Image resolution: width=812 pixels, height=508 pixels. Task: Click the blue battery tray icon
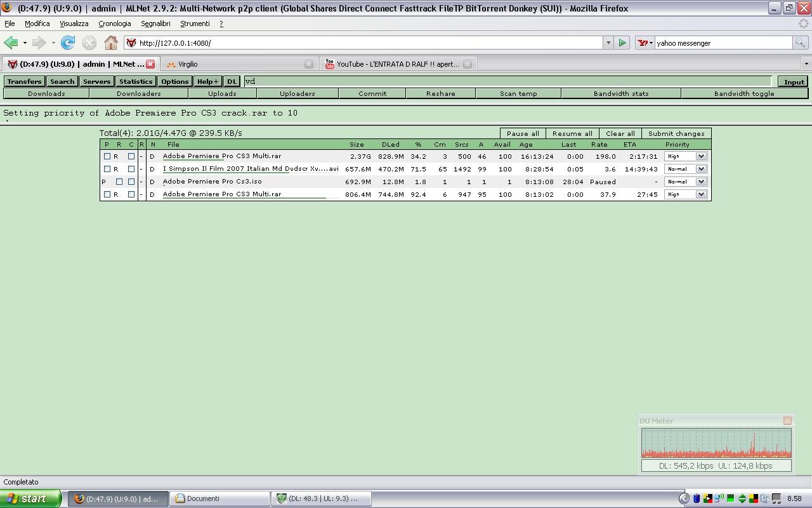tap(696, 498)
